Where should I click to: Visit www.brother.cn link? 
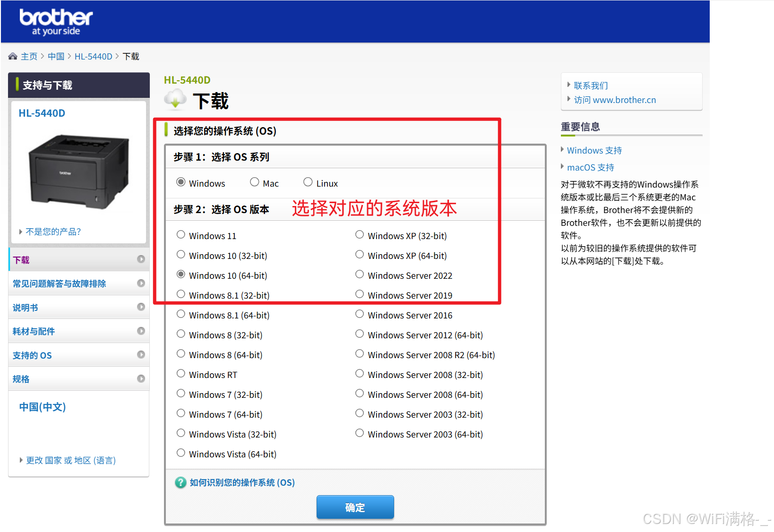[x=615, y=100]
